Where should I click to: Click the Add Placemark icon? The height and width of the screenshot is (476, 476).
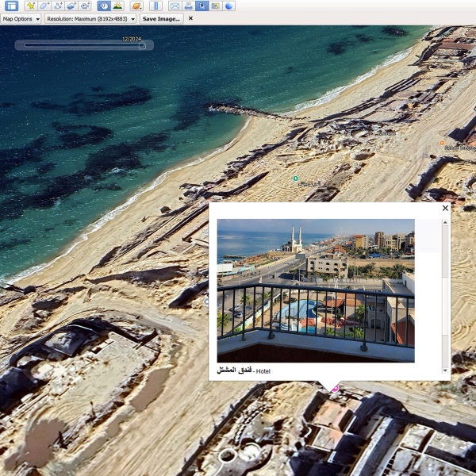click(x=31, y=6)
